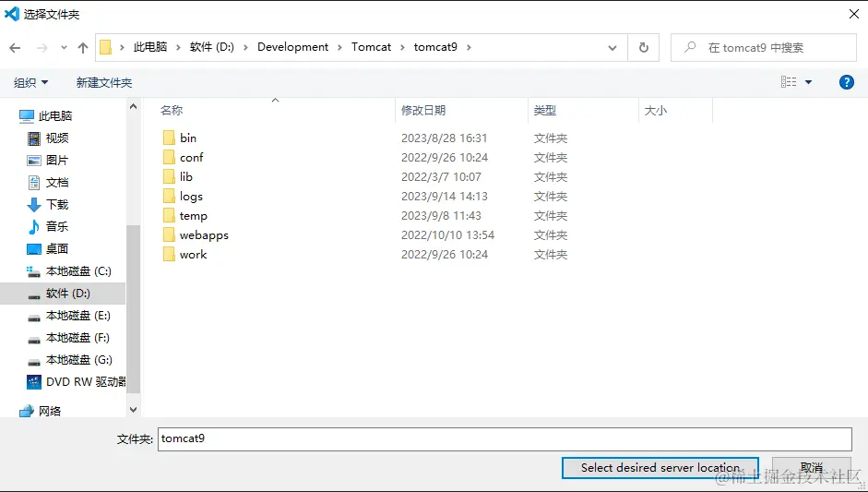Select the bin folder
This screenshot has width=868, height=492.
188,138
